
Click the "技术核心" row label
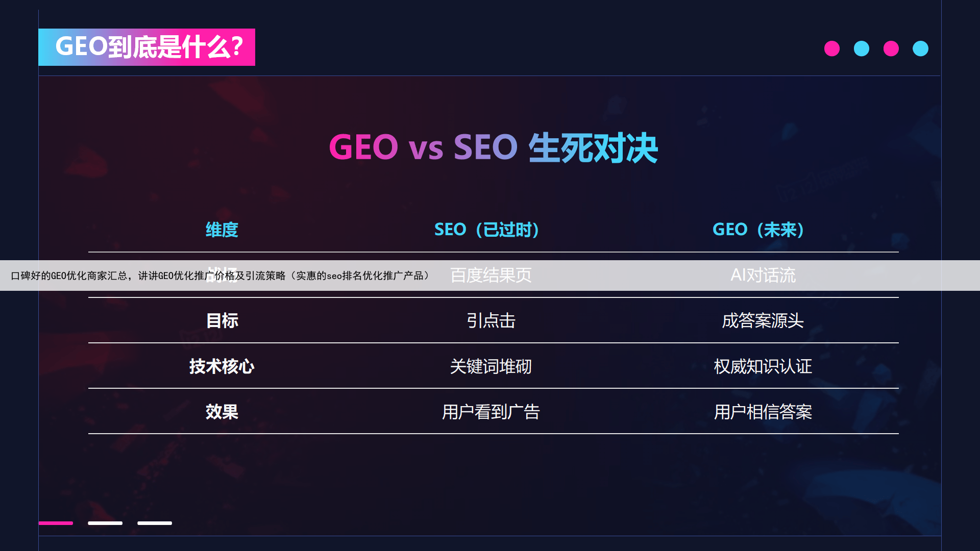[222, 366]
